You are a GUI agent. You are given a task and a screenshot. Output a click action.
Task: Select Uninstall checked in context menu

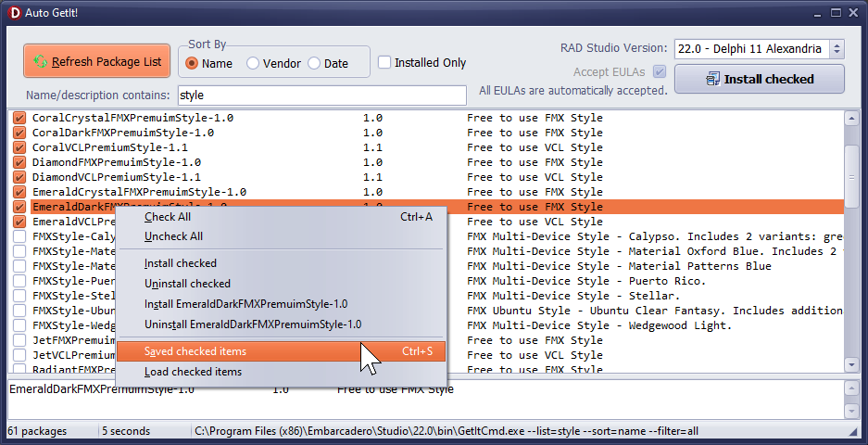click(x=282, y=284)
